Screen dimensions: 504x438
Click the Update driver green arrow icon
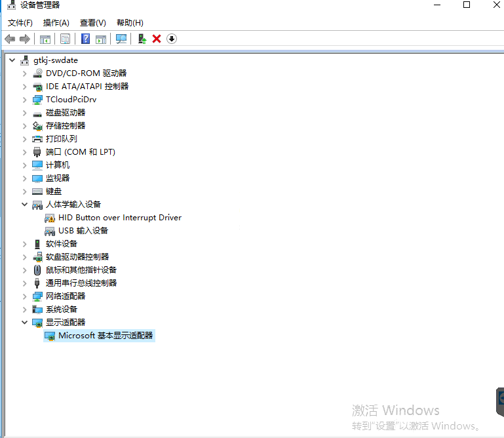[x=142, y=39]
